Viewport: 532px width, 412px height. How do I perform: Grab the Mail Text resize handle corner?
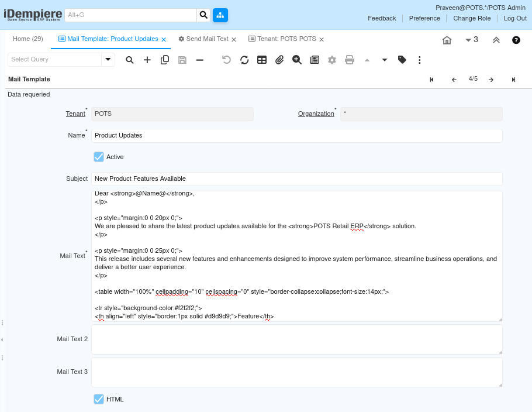pos(500,320)
